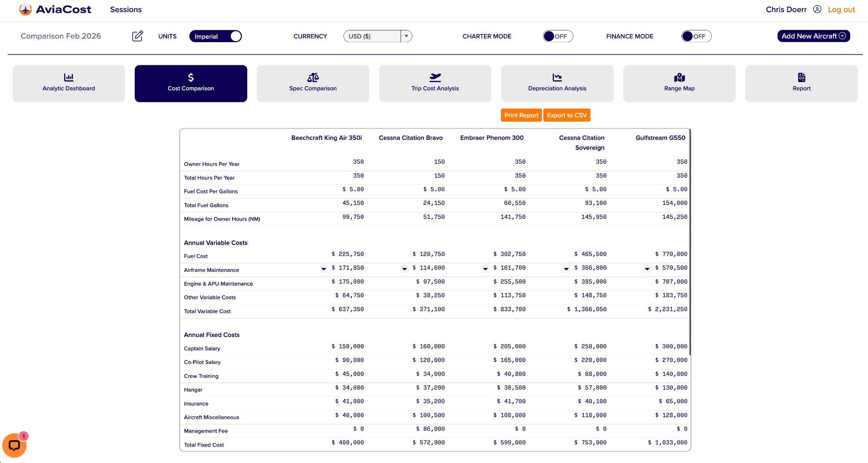Click the Spec Comparison scales icon
The image size is (868, 463).
click(312, 77)
